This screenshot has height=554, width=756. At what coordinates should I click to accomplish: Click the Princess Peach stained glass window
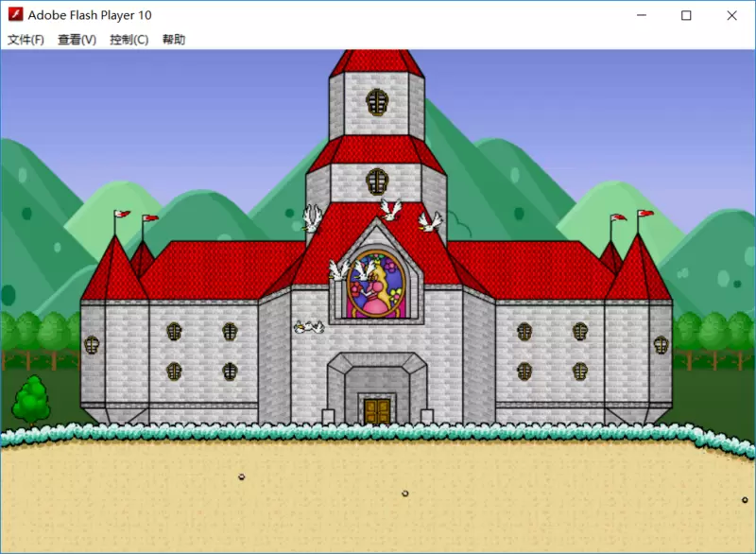[x=376, y=284]
